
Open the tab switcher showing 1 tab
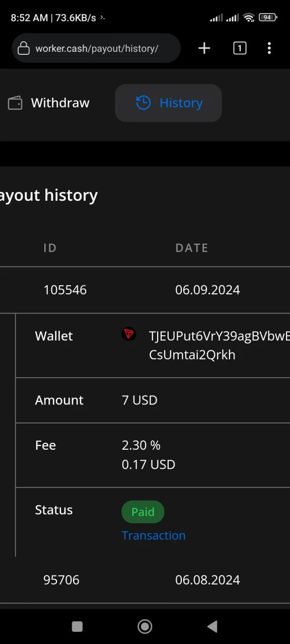tap(240, 48)
